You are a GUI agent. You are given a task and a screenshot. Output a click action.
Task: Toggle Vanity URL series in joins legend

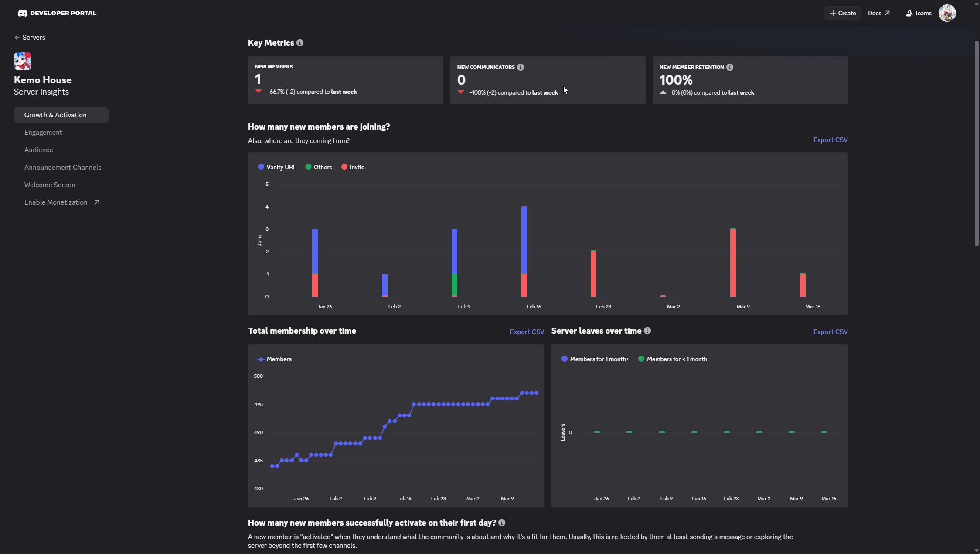tap(277, 167)
